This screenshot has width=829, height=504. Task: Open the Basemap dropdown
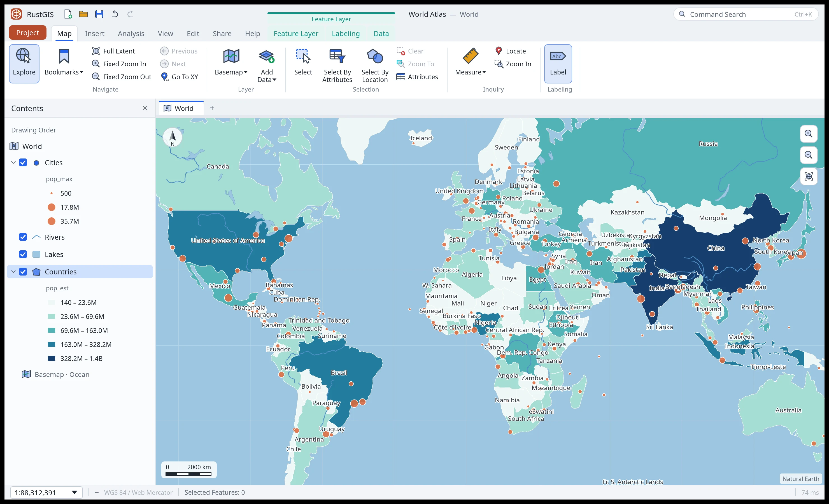click(x=231, y=64)
